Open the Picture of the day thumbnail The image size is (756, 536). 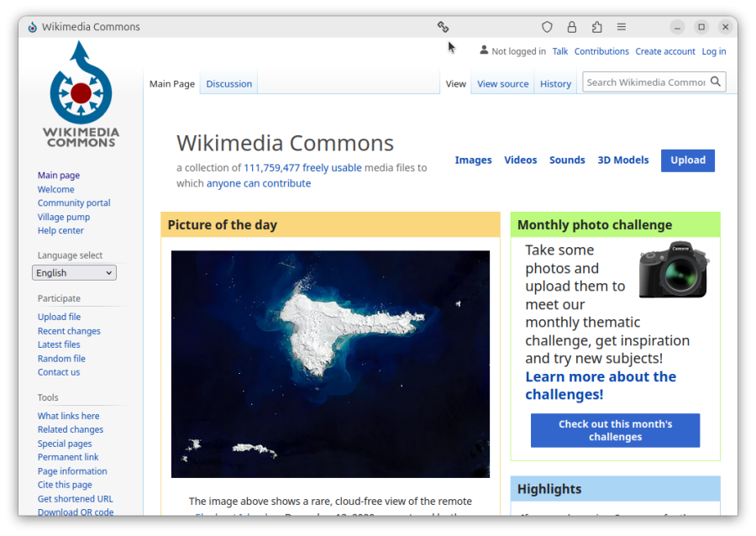pyautogui.click(x=330, y=364)
